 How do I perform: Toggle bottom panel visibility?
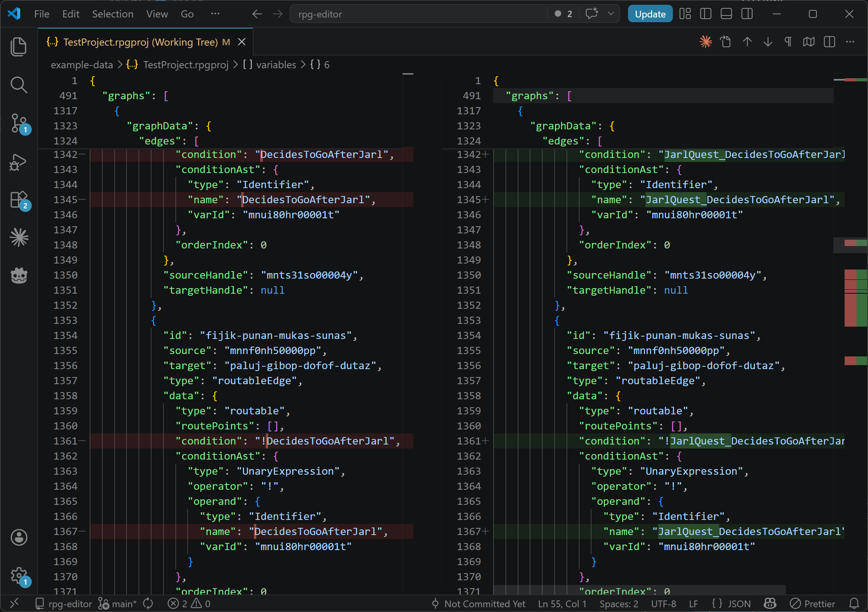(726, 14)
